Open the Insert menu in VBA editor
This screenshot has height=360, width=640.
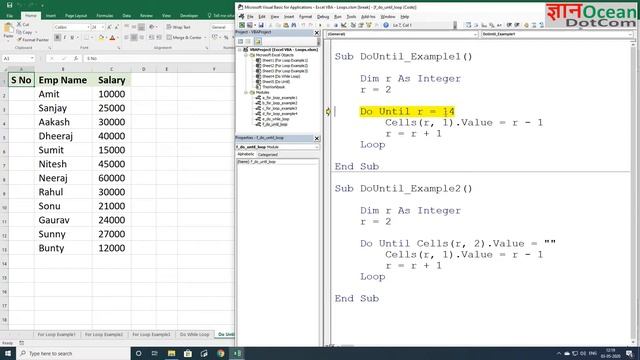289,17
